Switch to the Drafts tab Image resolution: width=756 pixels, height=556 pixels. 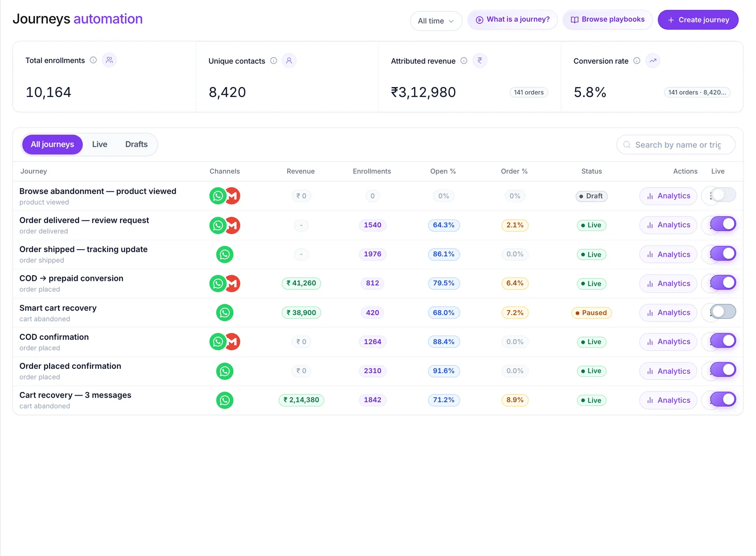point(137,144)
